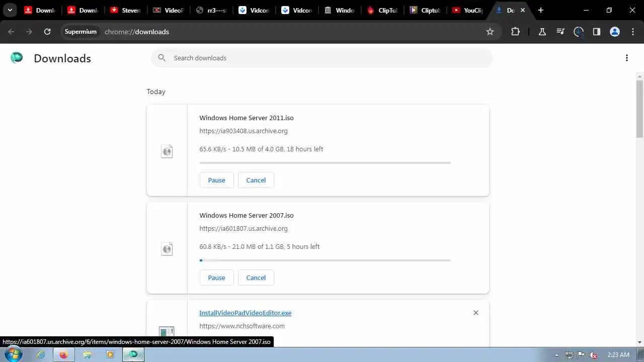Click the Search downloads field
644x362 pixels.
tap(322, 58)
